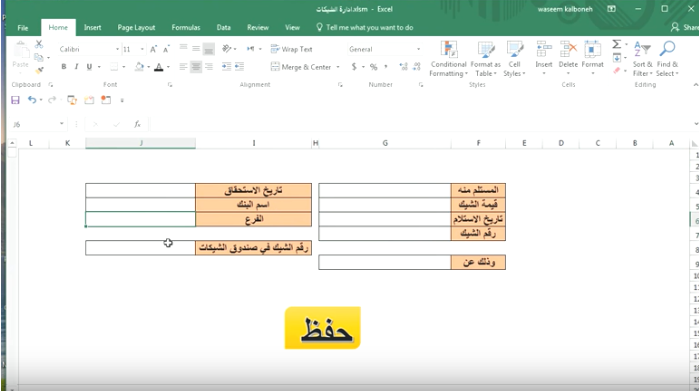The width and height of the screenshot is (699, 391).
Task: Click the Share button
Action: (685, 28)
